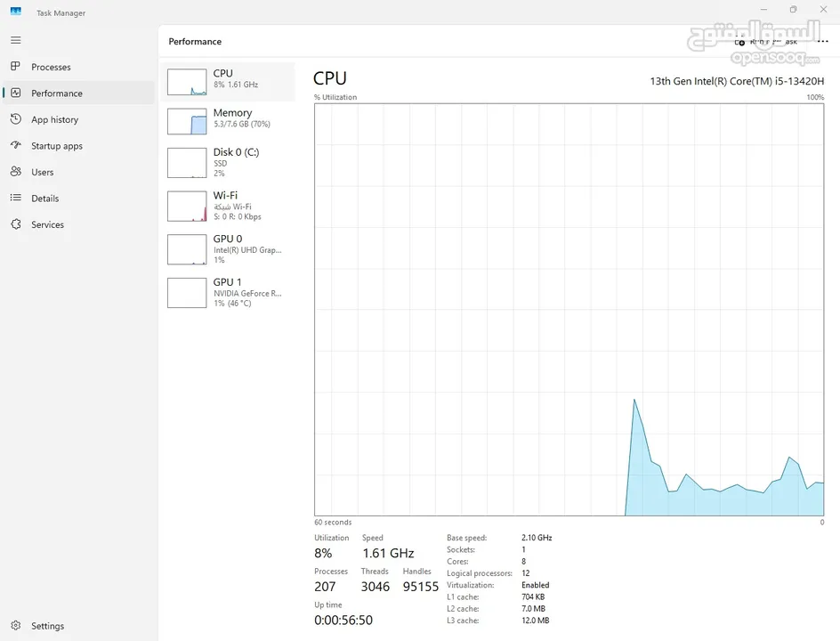
Task: Click the Run new task button
Action: pyautogui.click(x=766, y=42)
